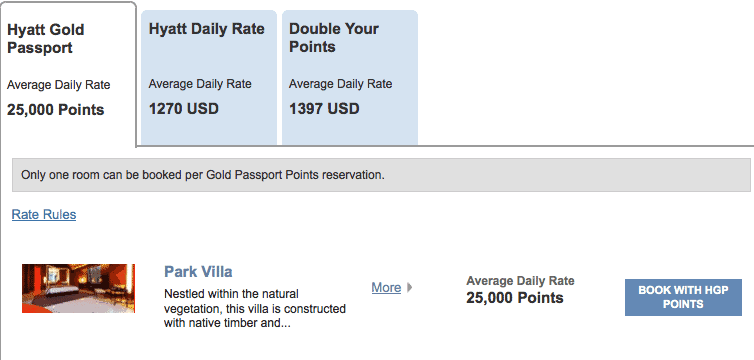This screenshot has width=754, height=360.
Task: Click the 1270 USD rate value
Action: click(184, 109)
